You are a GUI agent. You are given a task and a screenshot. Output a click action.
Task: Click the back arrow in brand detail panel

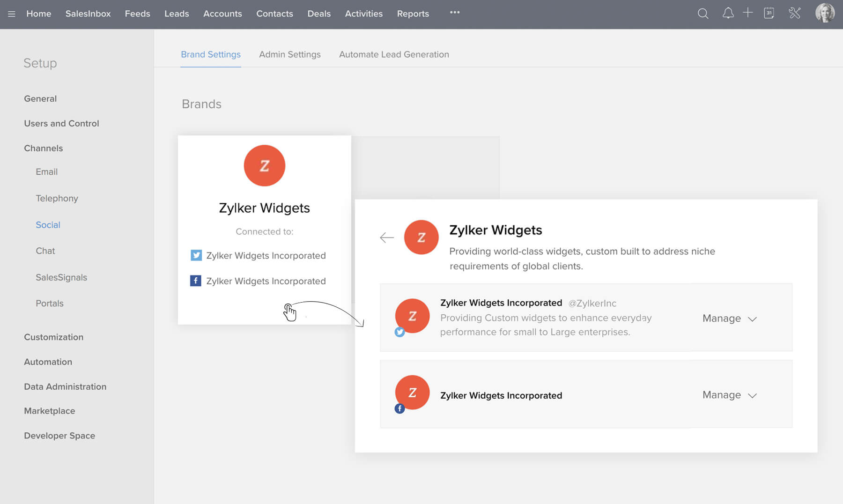point(387,238)
